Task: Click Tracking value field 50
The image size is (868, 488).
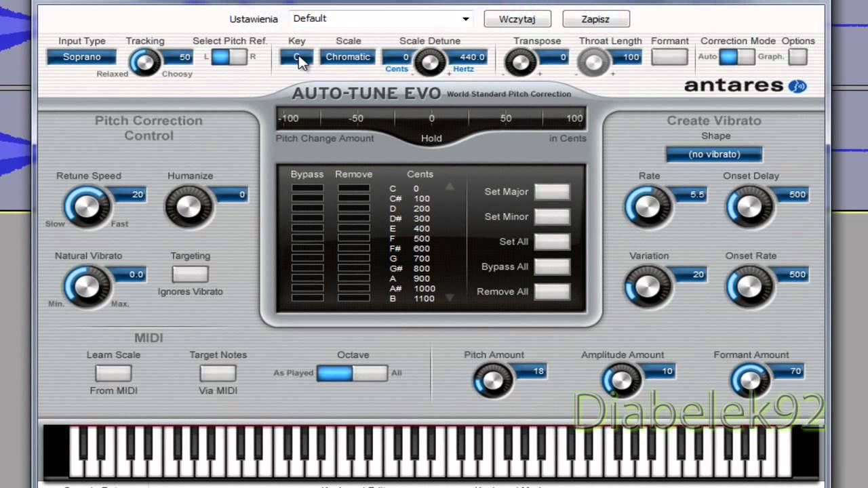Action: 178,57
